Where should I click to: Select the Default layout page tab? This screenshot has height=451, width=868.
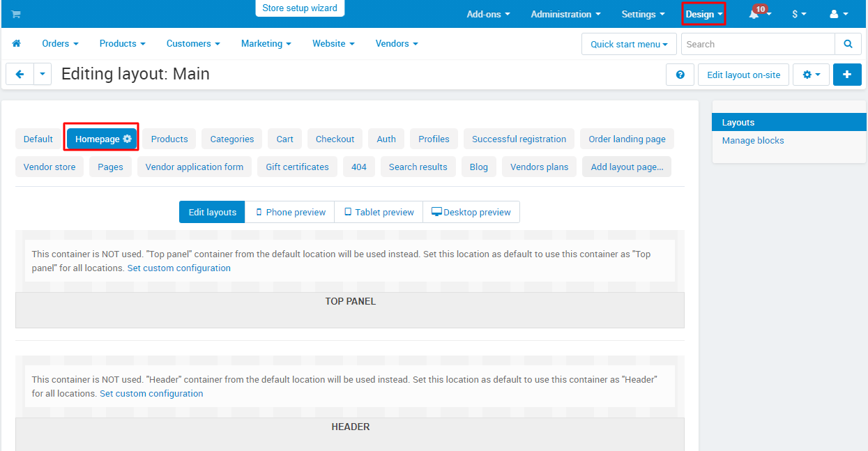[38, 139]
